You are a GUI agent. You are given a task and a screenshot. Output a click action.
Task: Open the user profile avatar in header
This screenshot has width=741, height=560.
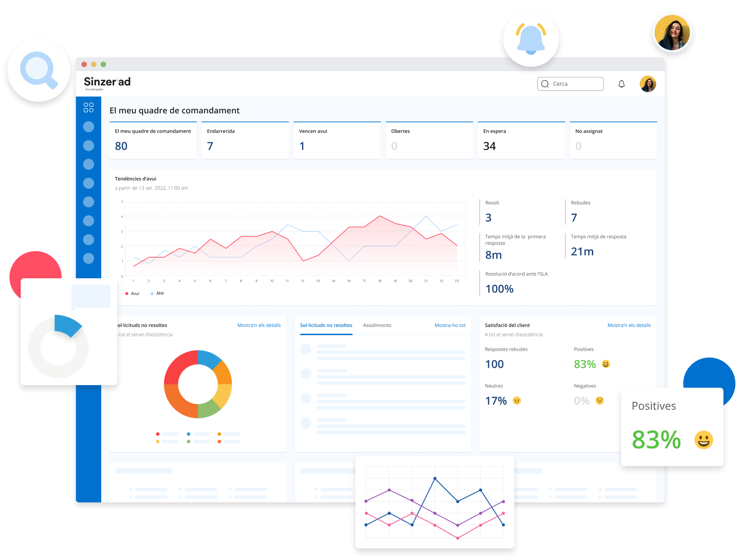click(648, 84)
